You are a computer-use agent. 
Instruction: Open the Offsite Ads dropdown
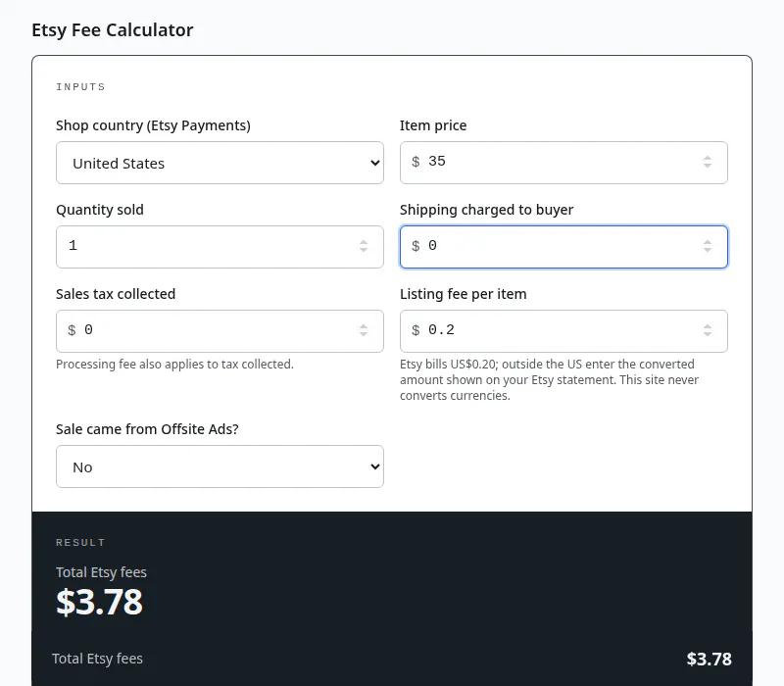click(x=220, y=466)
